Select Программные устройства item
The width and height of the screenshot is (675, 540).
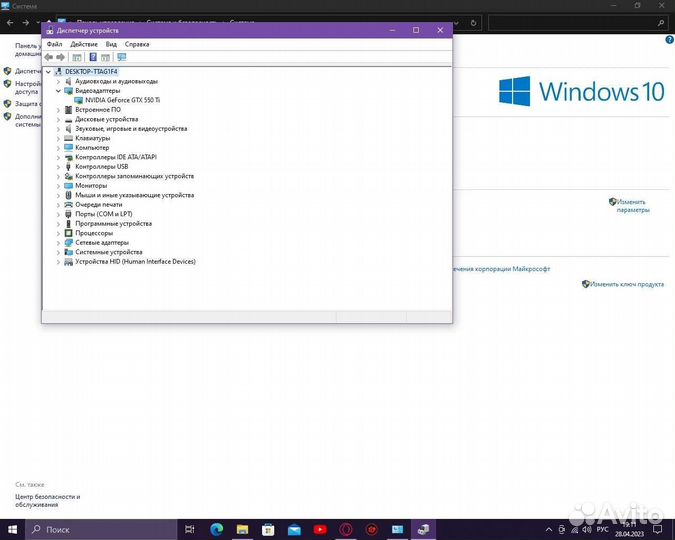click(113, 223)
